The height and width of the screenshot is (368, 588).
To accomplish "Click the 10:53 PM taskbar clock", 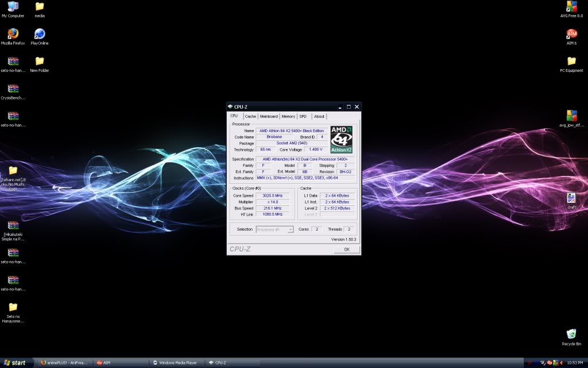I will coord(575,362).
